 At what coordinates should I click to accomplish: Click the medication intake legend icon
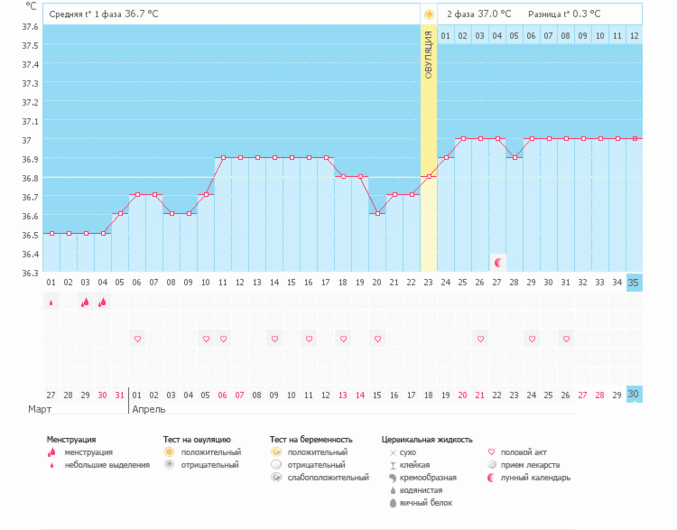(490, 465)
